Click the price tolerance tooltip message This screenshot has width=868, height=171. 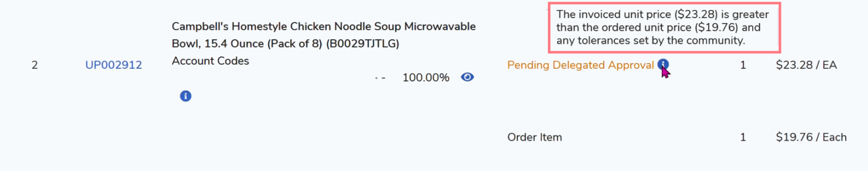(663, 27)
